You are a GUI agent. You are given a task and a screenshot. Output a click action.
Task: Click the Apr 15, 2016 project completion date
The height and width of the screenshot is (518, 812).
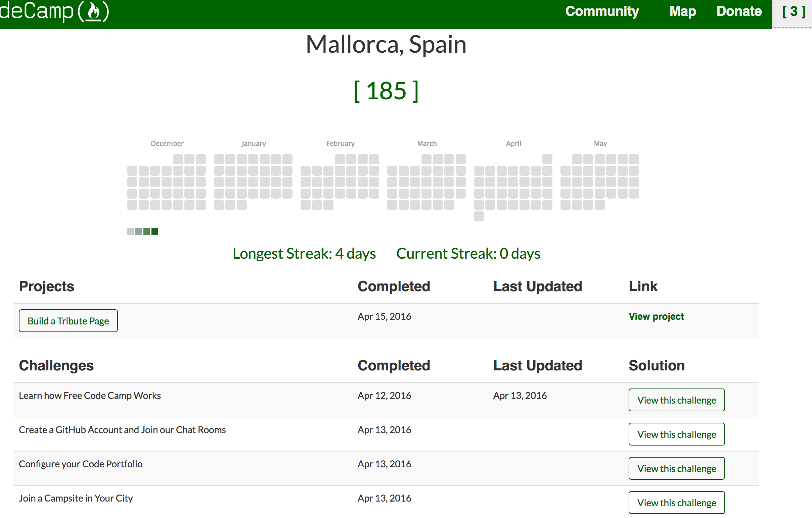tap(385, 317)
